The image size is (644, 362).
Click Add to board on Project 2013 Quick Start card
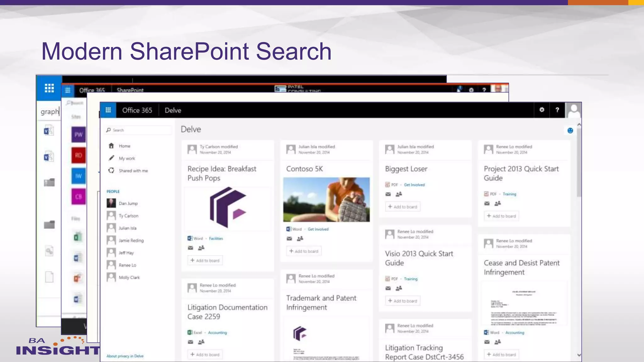tap(501, 216)
